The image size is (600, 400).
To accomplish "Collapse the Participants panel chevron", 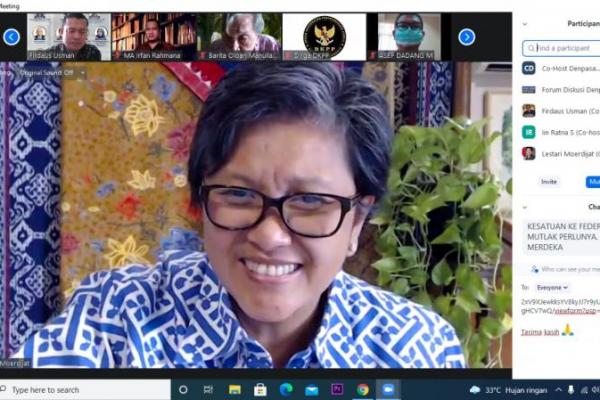I will 525,24.
